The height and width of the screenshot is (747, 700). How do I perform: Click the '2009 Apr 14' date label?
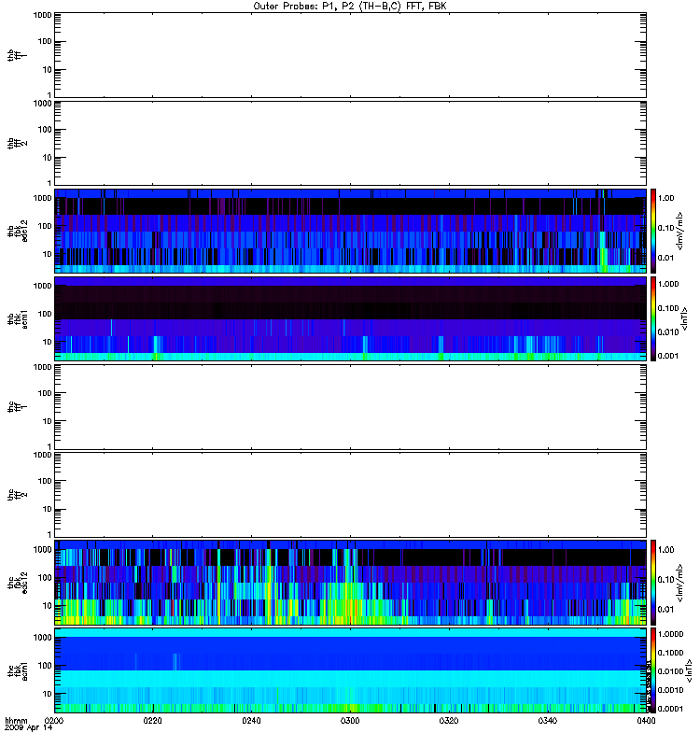[x=29, y=728]
